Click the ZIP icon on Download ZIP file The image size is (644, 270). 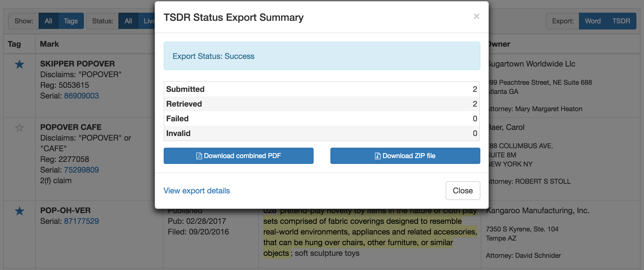378,156
